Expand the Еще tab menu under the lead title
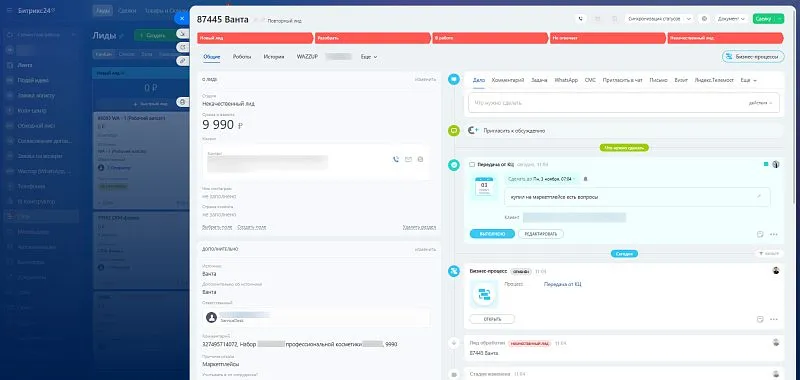Image resolution: width=800 pixels, height=380 pixels. (x=368, y=57)
